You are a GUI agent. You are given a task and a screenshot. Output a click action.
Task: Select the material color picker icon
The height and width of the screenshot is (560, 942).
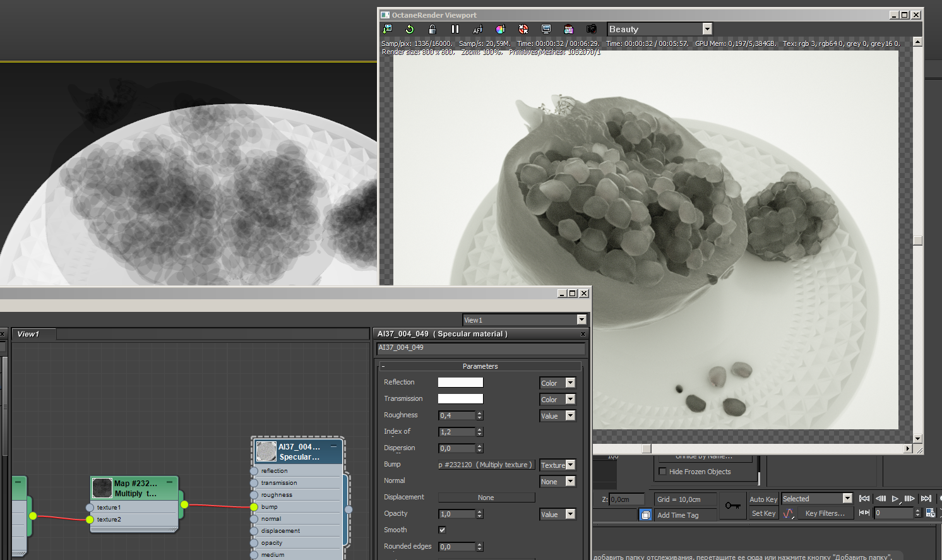(500, 29)
